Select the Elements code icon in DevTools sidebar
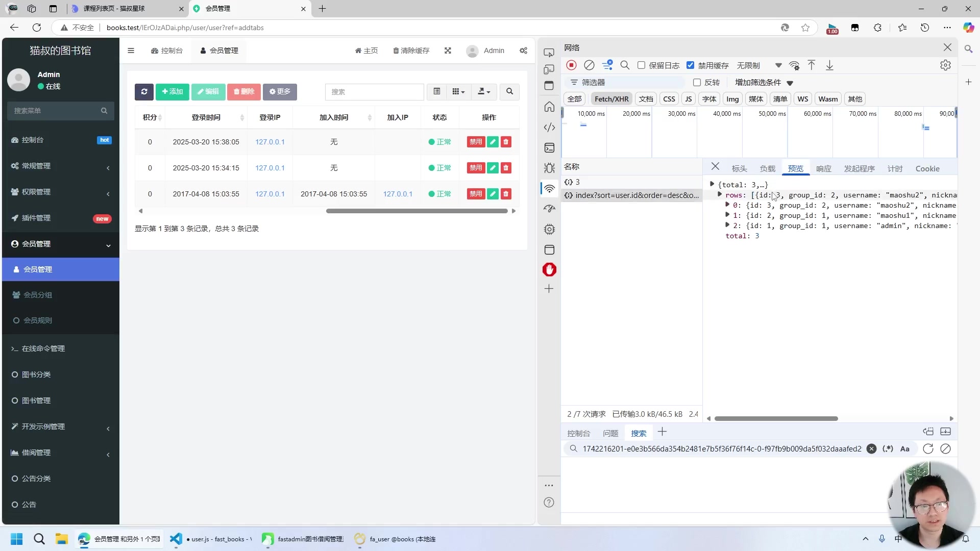980x551 pixels. click(549, 128)
